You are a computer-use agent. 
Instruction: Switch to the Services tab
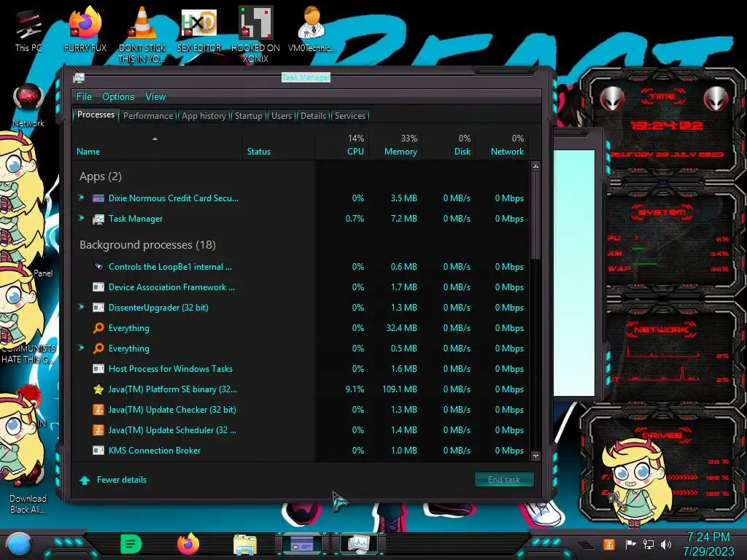click(x=349, y=116)
